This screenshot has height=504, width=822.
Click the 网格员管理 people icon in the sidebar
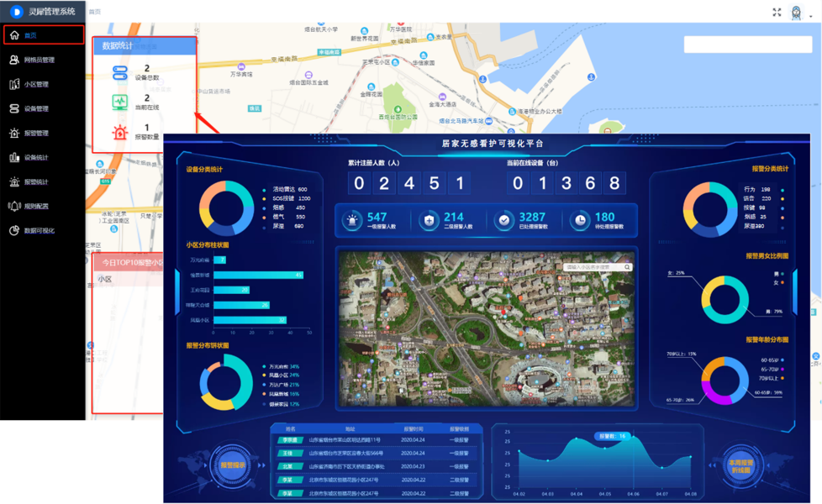tap(14, 60)
